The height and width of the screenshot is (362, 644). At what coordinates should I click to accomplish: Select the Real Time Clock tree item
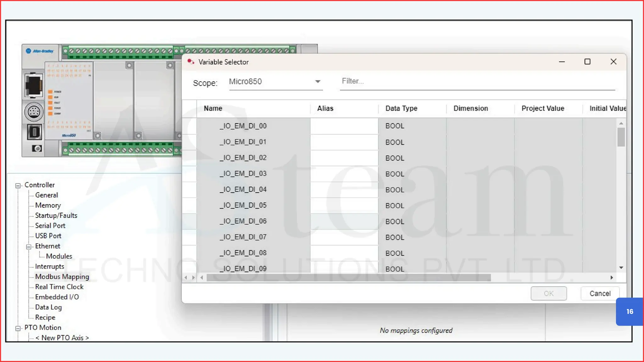59,287
